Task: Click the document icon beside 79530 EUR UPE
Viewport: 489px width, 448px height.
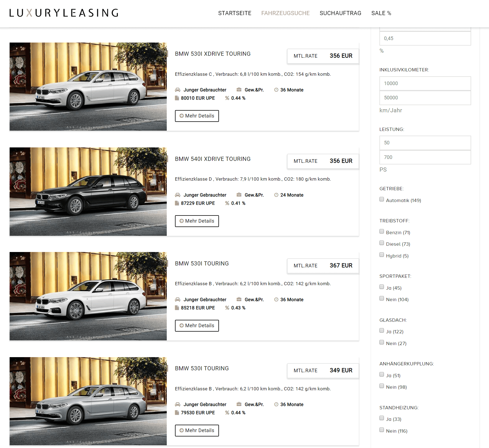Action: coord(177,413)
